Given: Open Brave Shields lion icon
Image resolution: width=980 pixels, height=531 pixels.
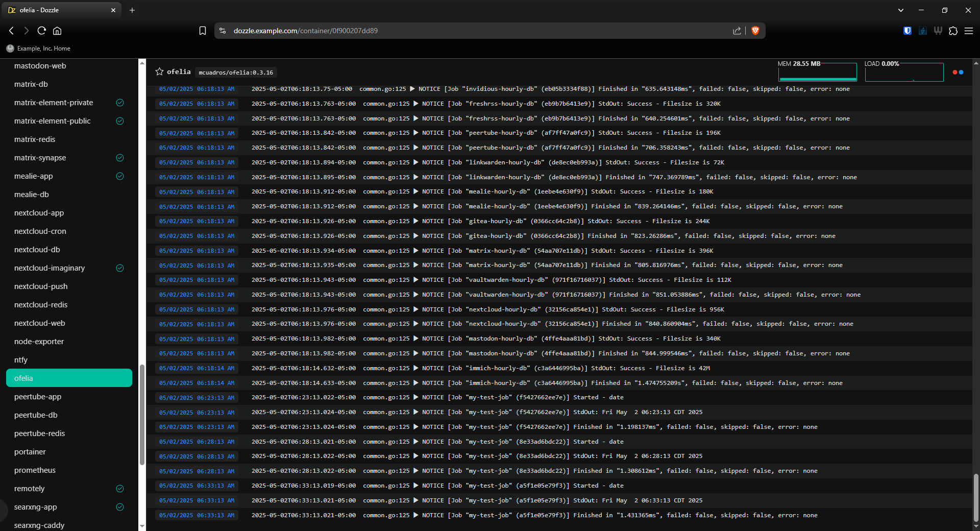Looking at the screenshot, I should pos(755,31).
